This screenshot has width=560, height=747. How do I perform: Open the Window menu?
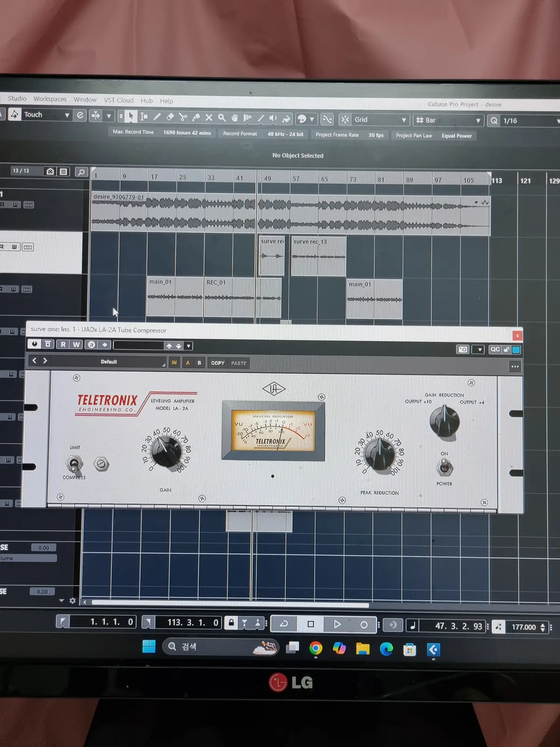[x=85, y=99]
